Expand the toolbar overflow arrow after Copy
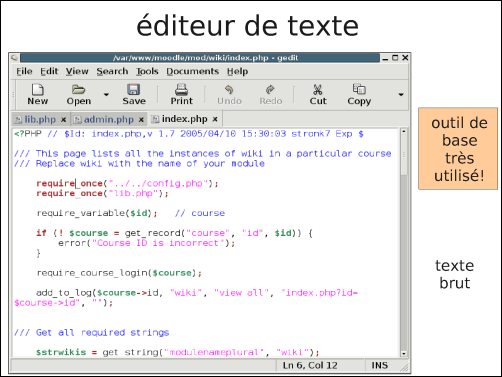The width and height of the screenshot is (502, 377). tap(401, 95)
